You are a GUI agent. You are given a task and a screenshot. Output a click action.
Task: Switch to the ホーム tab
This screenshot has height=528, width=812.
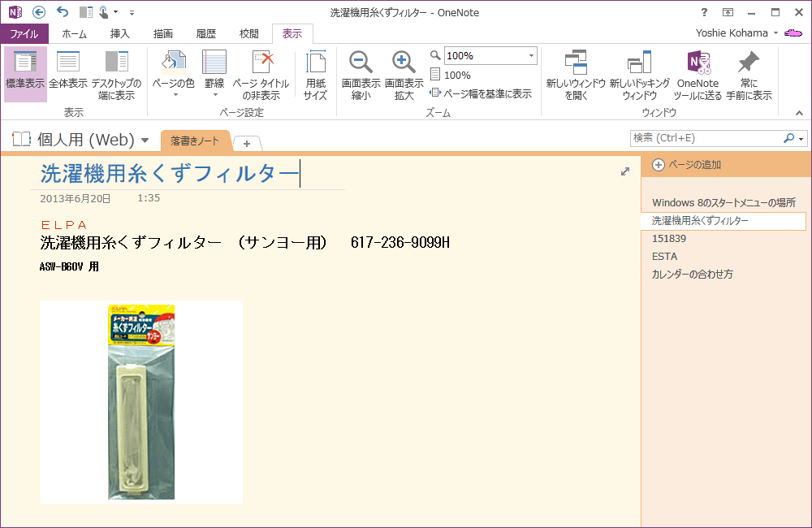74,33
